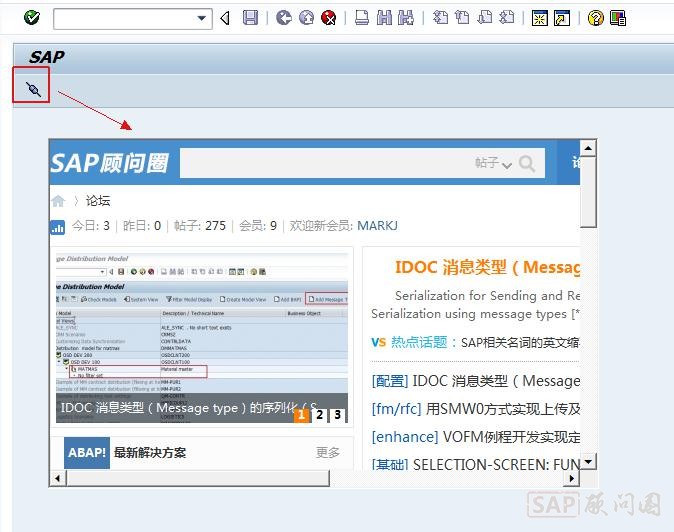Click the red Cancel icon
The width and height of the screenshot is (674, 532).
(x=329, y=18)
